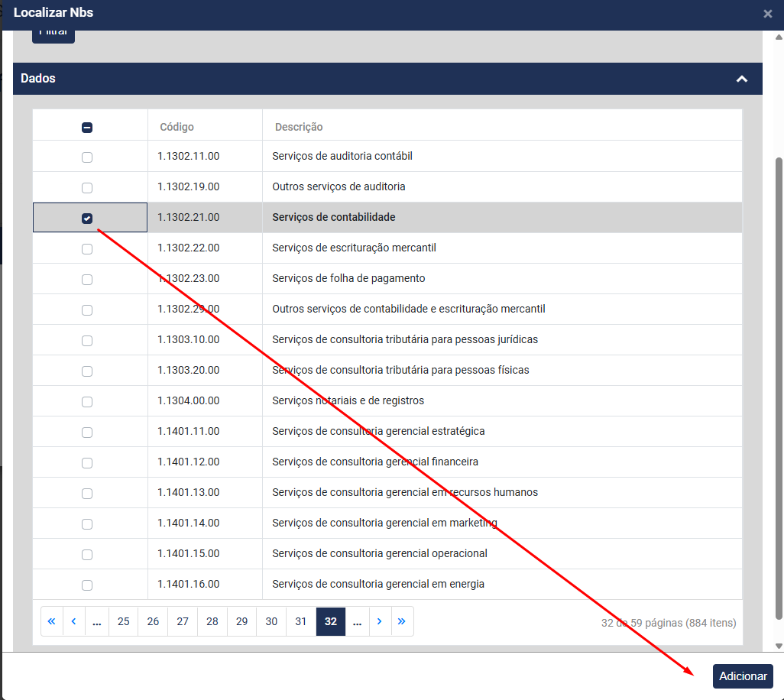Close the Localizar Nbs dialog
This screenshot has height=700, width=784.
[x=767, y=14]
